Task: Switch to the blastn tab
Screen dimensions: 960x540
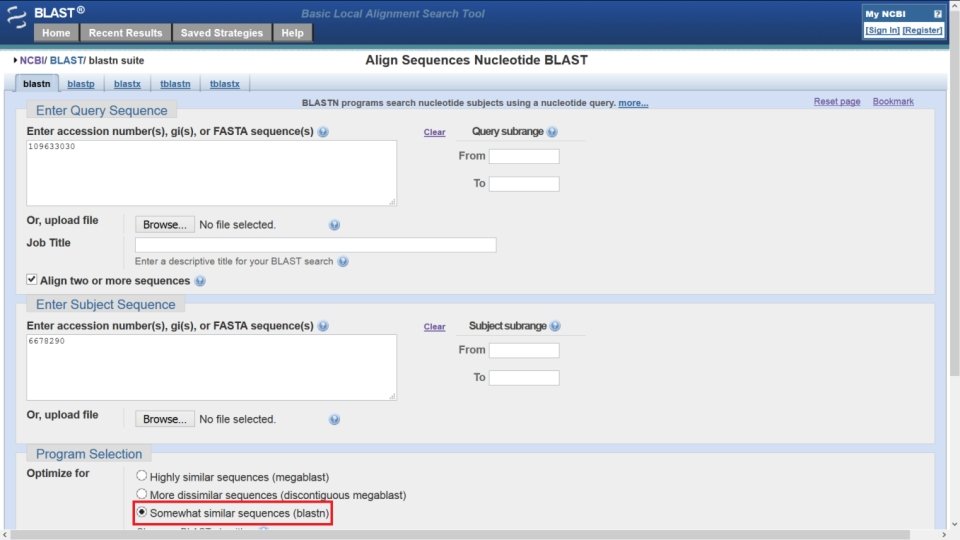Action: (37, 84)
